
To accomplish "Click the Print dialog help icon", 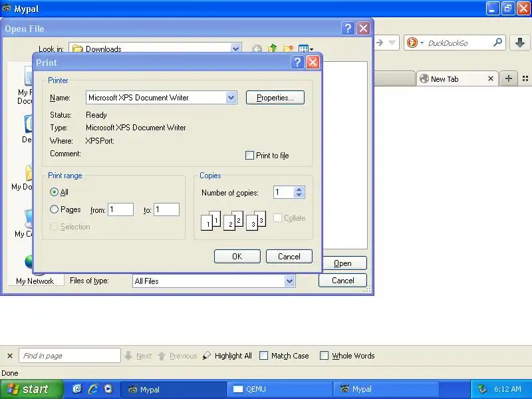I will 297,63.
